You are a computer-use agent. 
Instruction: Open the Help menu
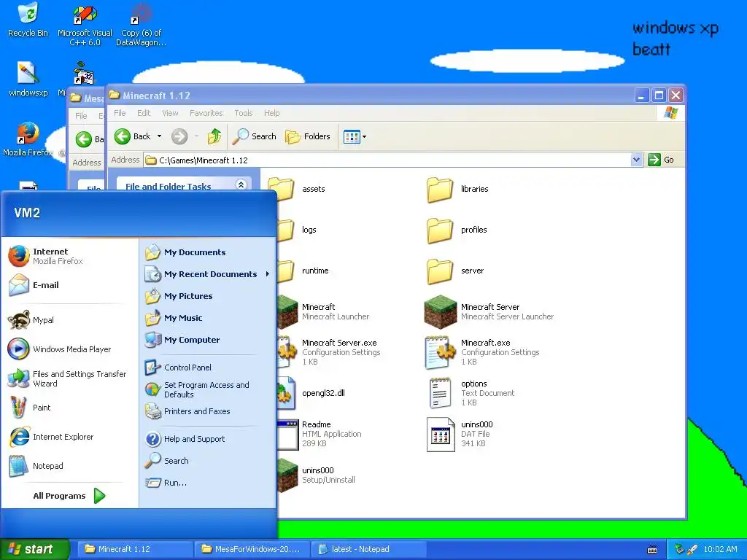click(272, 113)
